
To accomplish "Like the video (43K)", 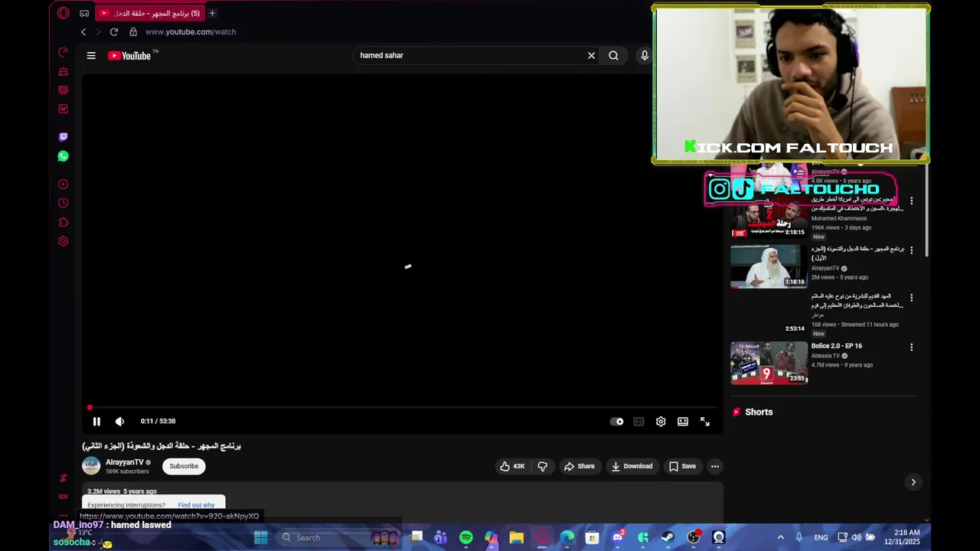I will 512,466.
